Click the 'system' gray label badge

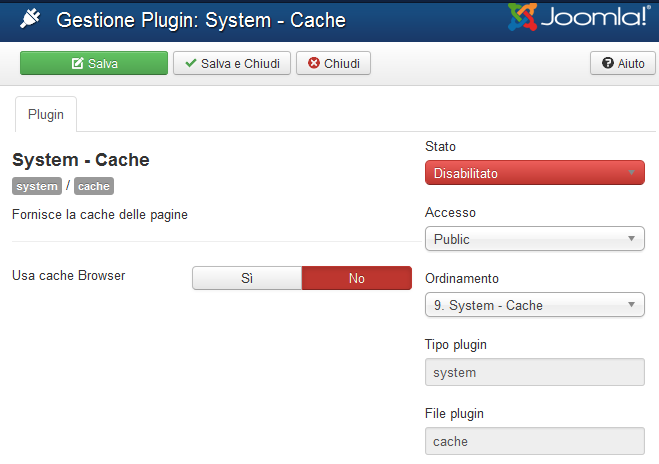point(37,186)
